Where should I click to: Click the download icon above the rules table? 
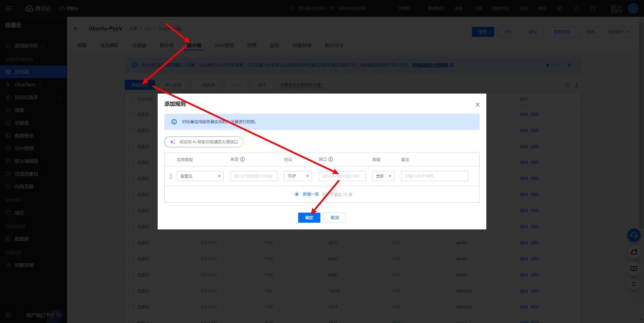pos(576,85)
